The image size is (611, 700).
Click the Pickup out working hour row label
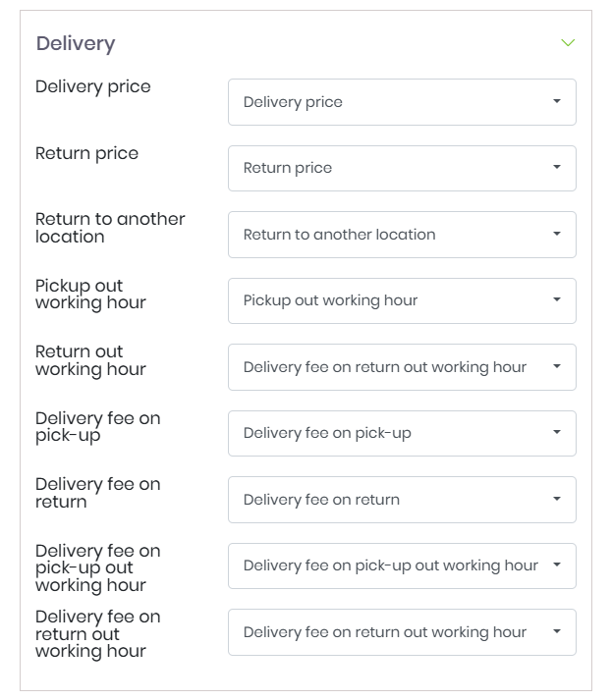coord(90,295)
